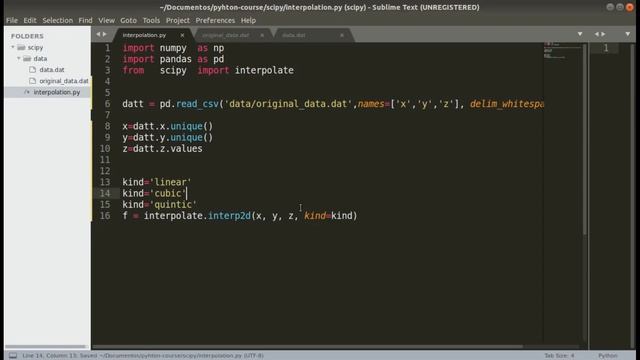Close the Sublime Text window
The width and height of the screenshot is (640, 360).
(630, 7)
